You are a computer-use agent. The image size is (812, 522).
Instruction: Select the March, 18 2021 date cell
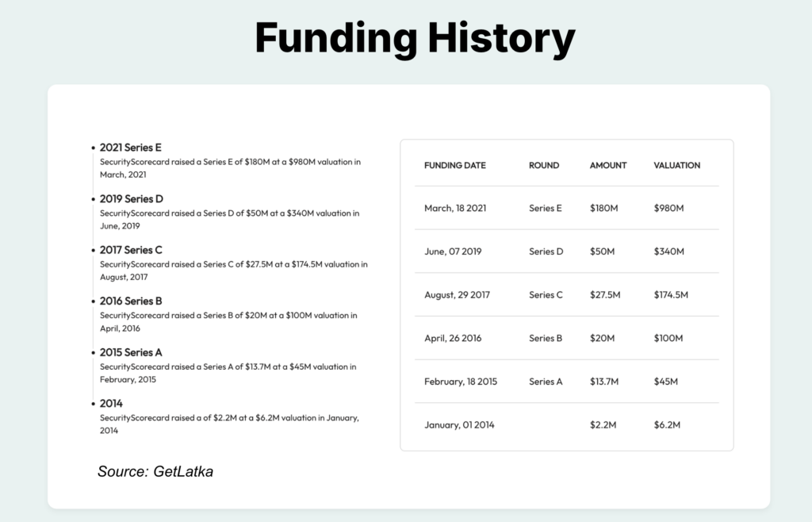pyautogui.click(x=455, y=208)
